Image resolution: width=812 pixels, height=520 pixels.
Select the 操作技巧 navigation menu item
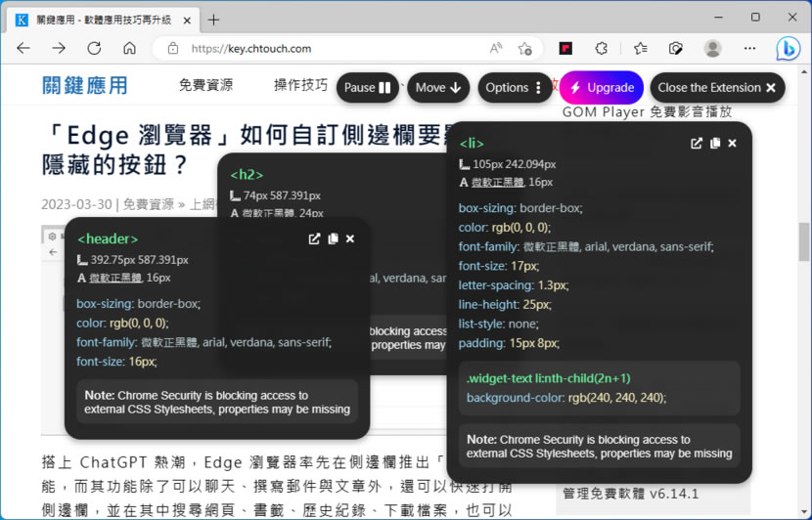coord(300,85)
